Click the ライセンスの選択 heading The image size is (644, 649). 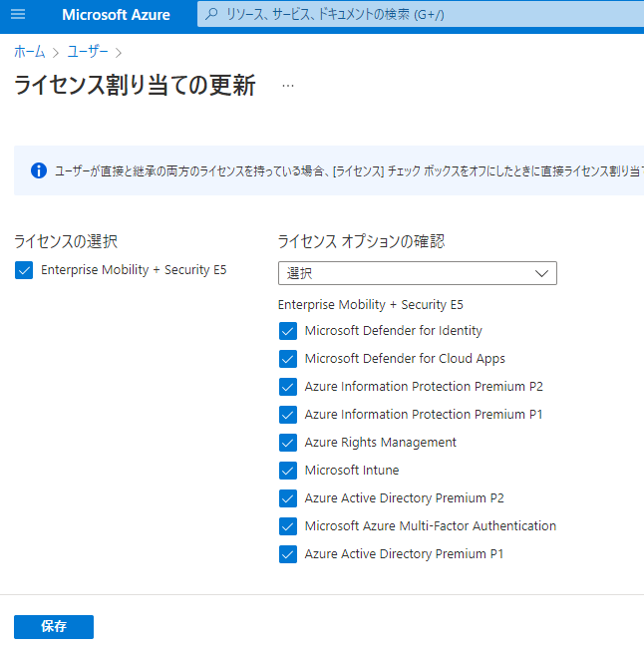[x=66, y=241]
